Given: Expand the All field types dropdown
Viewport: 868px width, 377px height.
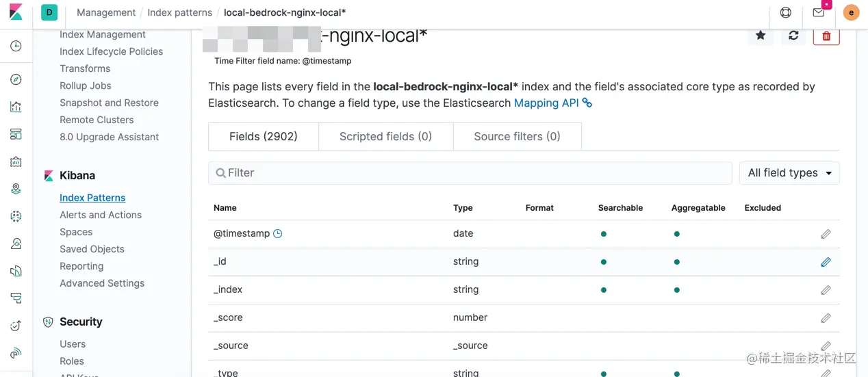Looking at the screenshot, I should [789, 173].
